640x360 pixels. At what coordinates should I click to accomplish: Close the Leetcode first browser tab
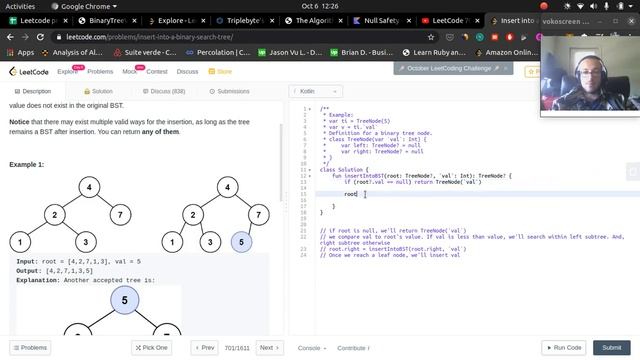(65, 20)
